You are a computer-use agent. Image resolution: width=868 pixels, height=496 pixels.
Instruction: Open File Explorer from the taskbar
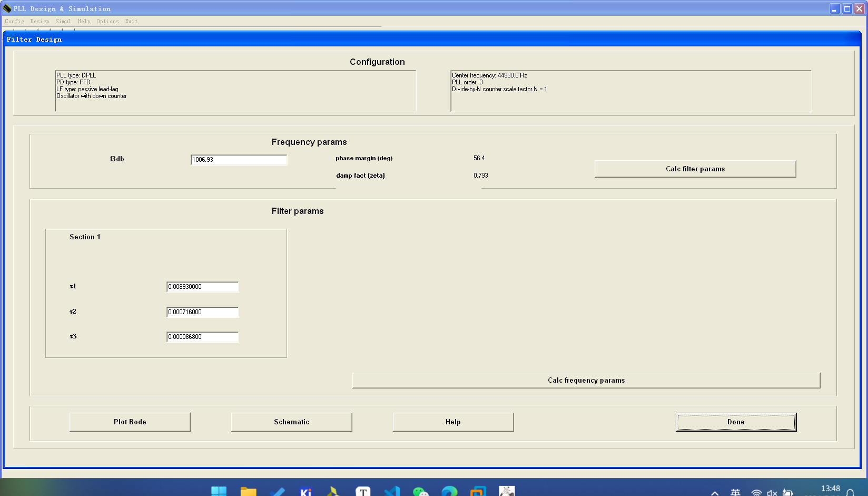coord(248,491)
